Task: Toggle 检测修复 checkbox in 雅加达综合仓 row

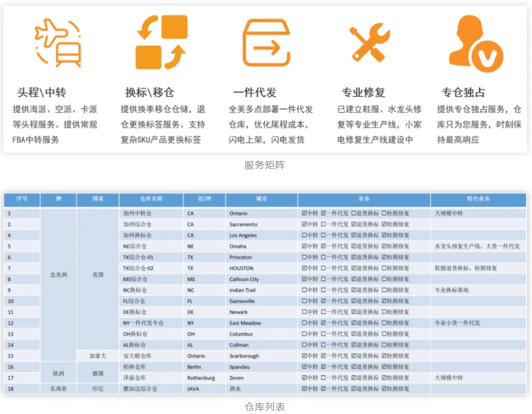Action: tap(384, 389)
